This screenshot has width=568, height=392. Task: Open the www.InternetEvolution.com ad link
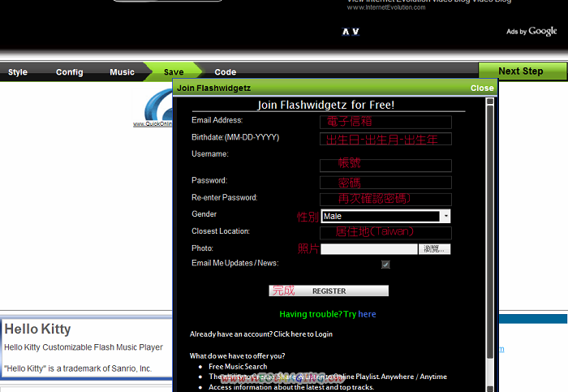pos(386,7)
